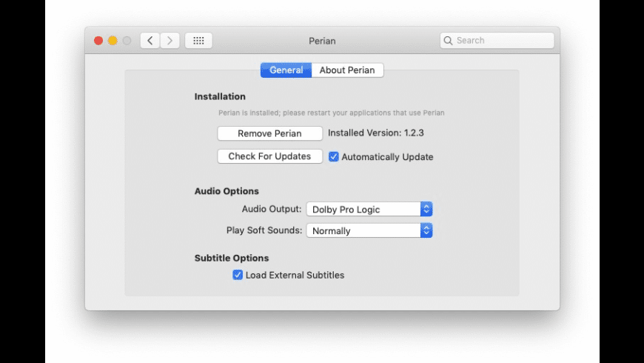Click the magnifying glass search icon
This screenshot has height=363, width=644.
448,40
